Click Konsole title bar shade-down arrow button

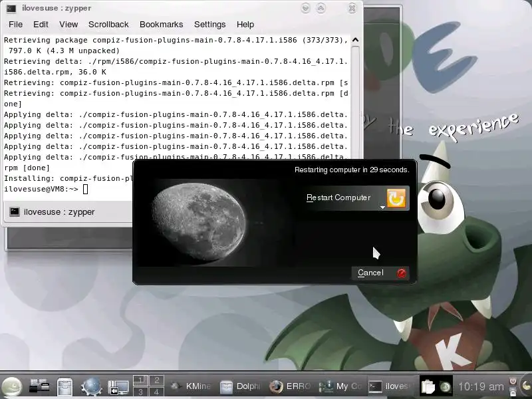(305, 8)
